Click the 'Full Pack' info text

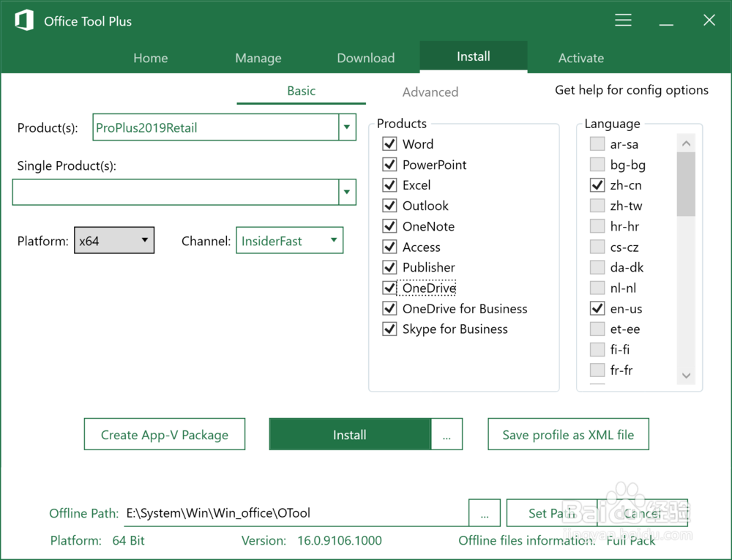[631, 540]
